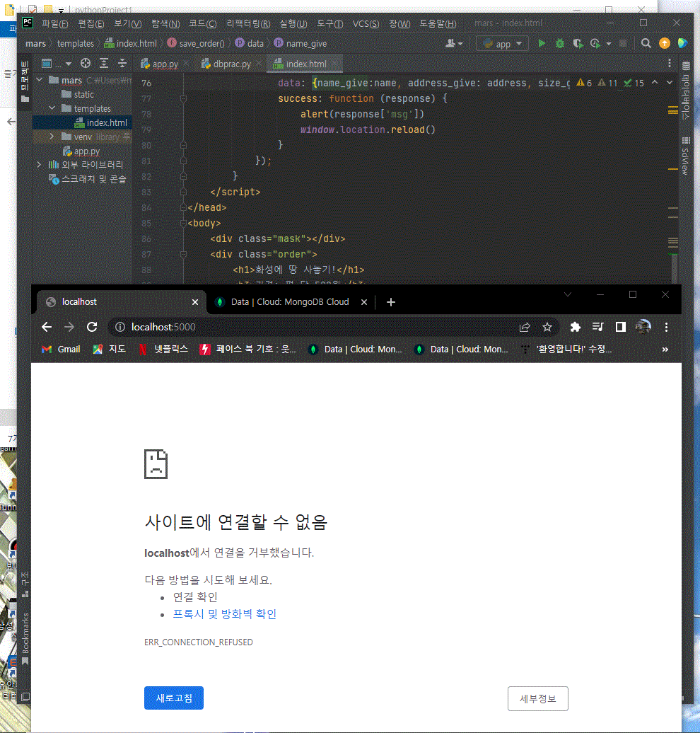Viewport: 700px width, 733px height.
Task: Run the app with the green play icon
Action: point(541,43)
